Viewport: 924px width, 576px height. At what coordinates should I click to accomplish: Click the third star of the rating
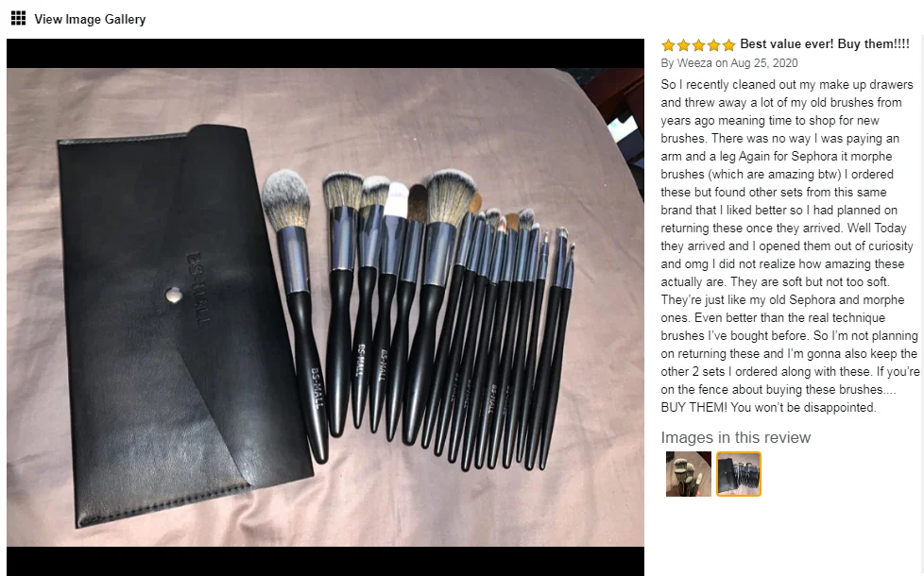pos(698,44)
